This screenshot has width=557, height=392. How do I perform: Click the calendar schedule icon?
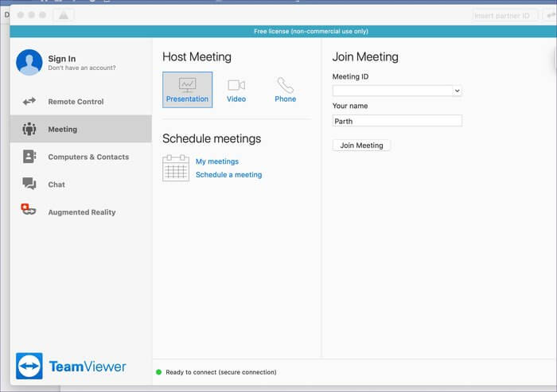[176, 168]
